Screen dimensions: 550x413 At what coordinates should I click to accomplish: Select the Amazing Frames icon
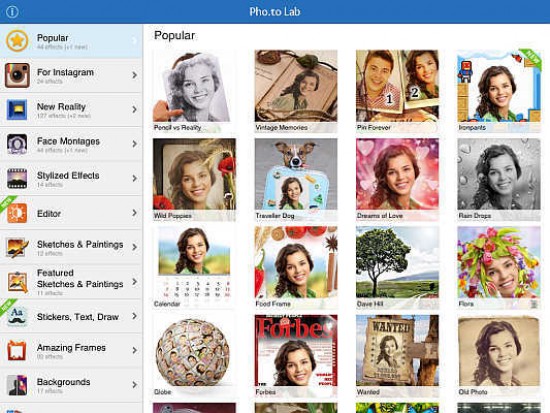(x=17, y=351)
